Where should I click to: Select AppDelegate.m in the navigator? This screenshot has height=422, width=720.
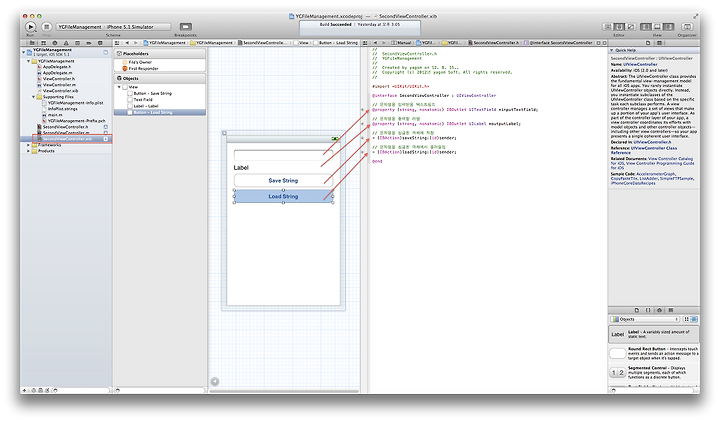(56, 73)
